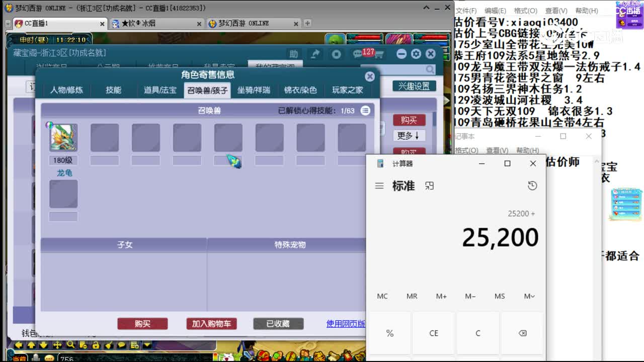The width and height of the screenshot is (644, 362).
Task: Open the 查看(V) menu in lower 记事本 window
Action: (x=498, y=150)
